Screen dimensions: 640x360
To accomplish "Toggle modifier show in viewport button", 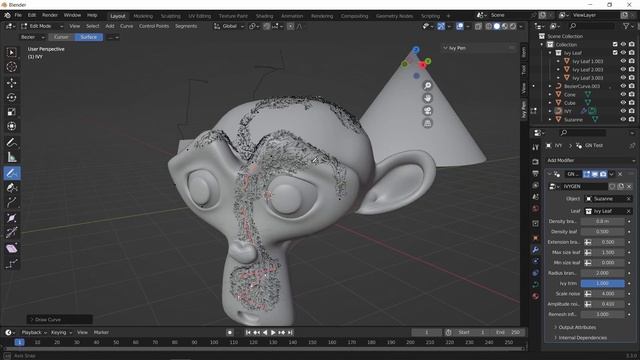I will point(595,174).
